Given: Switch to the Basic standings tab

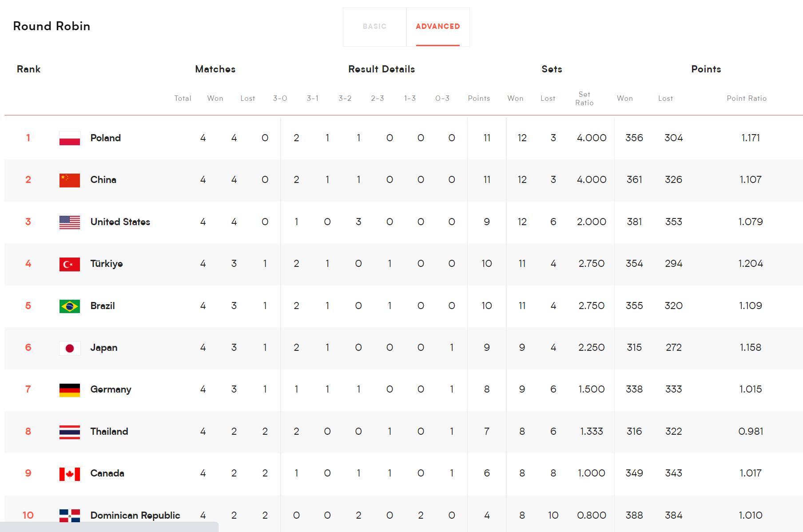Looking at the screenshot, I should tap(374, 27).
